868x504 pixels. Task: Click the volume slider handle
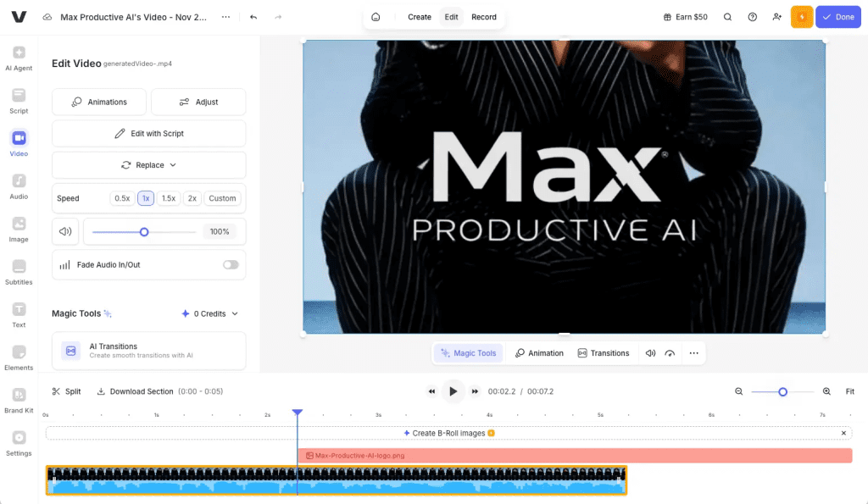click(x=144, y=231)
